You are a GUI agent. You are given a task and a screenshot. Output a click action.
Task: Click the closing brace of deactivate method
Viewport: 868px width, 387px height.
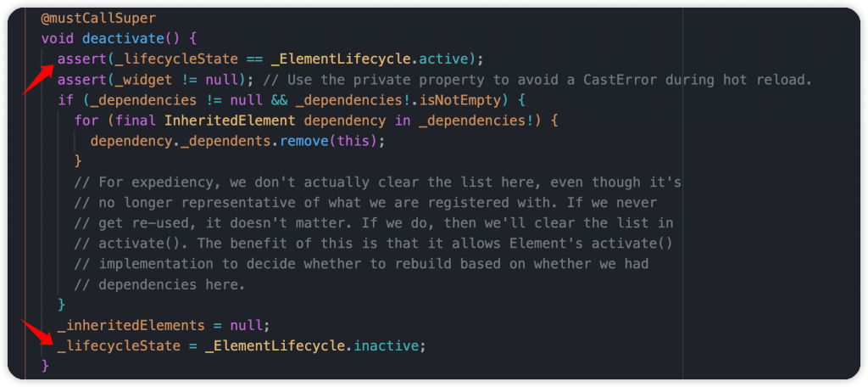point(46,366)
